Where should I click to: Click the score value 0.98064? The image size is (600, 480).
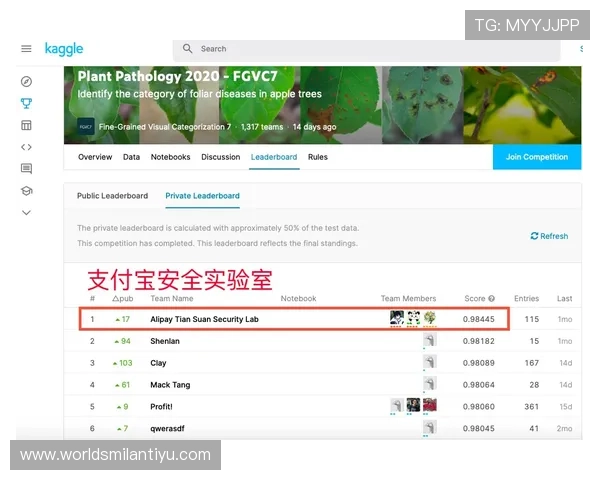tap(479, 385)
